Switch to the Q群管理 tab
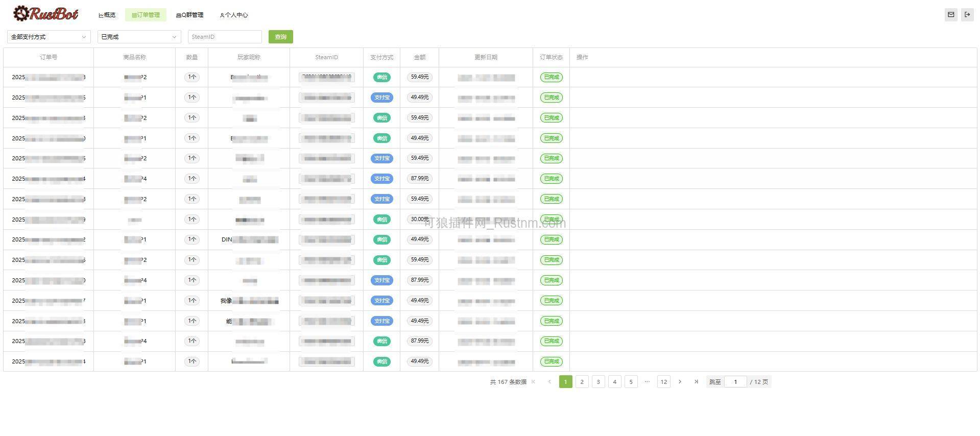The height and width of the screenshot is (436, 980). [x=189, y=15]
